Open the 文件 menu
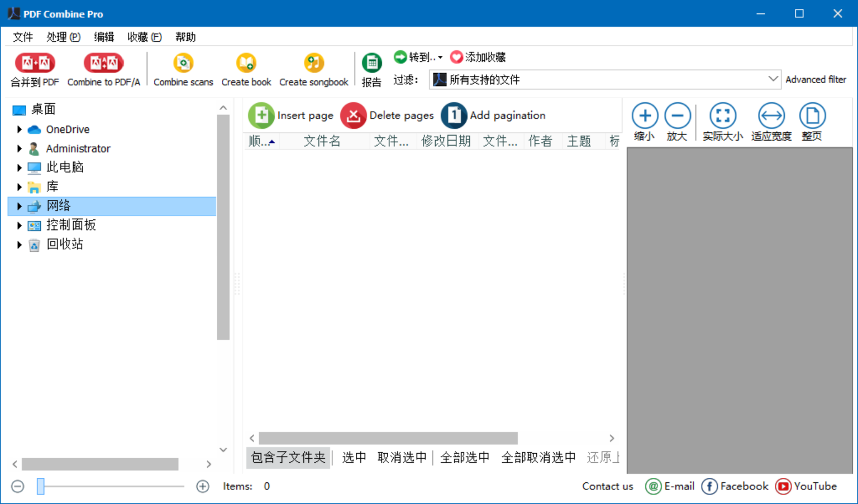Image resolution: width=858 pixels, height=504 pixels. [x=23, y=37]
